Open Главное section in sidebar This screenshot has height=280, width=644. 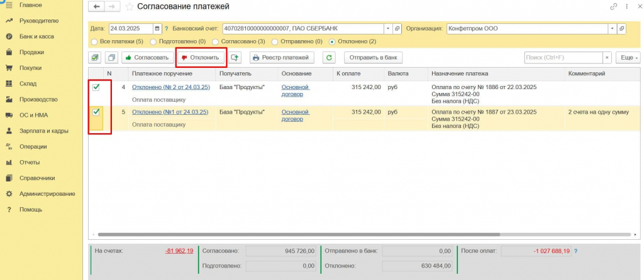(x=30, y=5)
